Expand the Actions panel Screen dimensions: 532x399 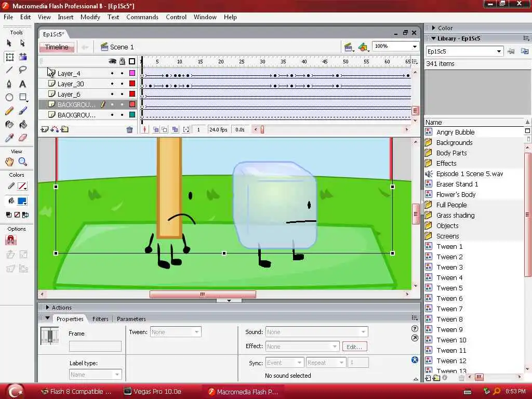tap(47, 308)
